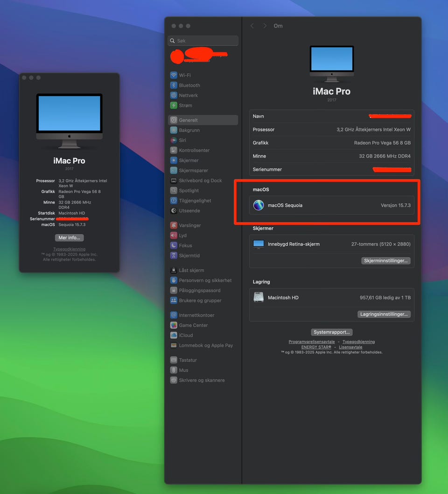Open the Lyd speaker icon
The width and height of the screenshot is (448, 494).
coord(174,236)
